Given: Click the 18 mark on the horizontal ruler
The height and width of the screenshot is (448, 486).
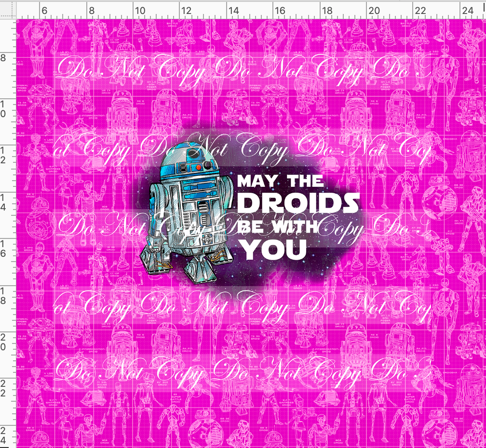Looking at the screenshot, I should point(327,11).
